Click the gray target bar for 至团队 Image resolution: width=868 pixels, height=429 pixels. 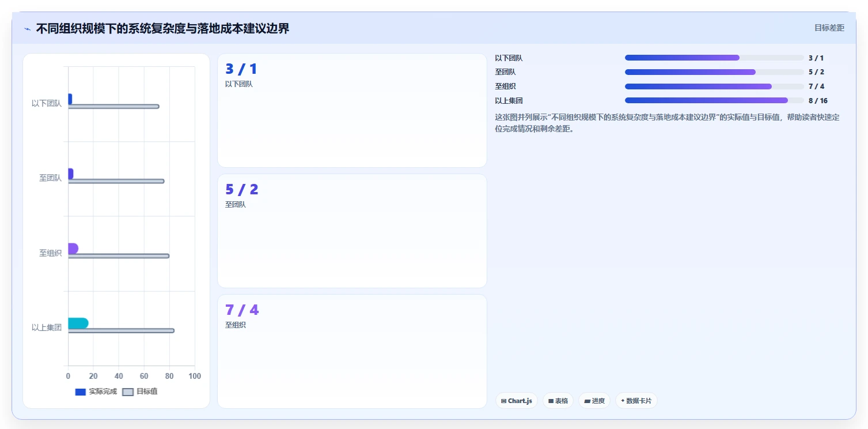click(x=116, y=181)
